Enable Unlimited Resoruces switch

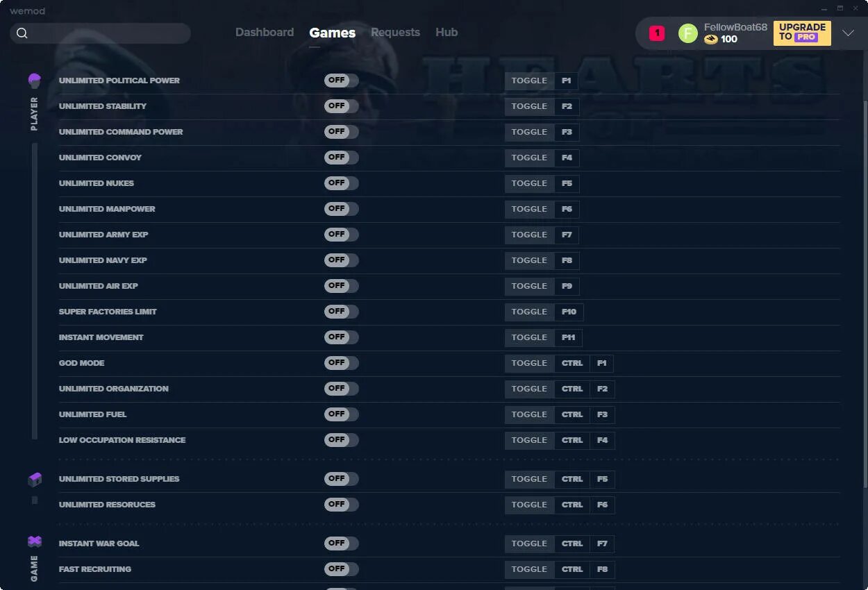click(342, 505)
